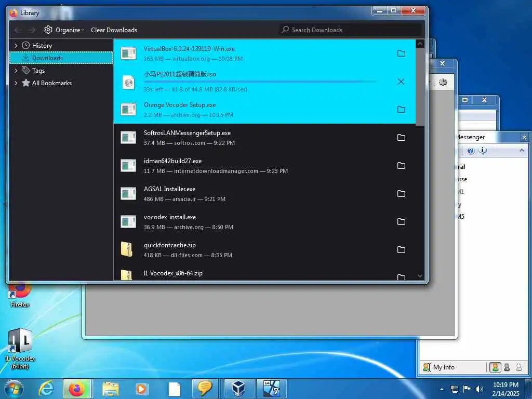Click the Clear Downloads button
Screen dimensions: 532x399
[114, 30]
